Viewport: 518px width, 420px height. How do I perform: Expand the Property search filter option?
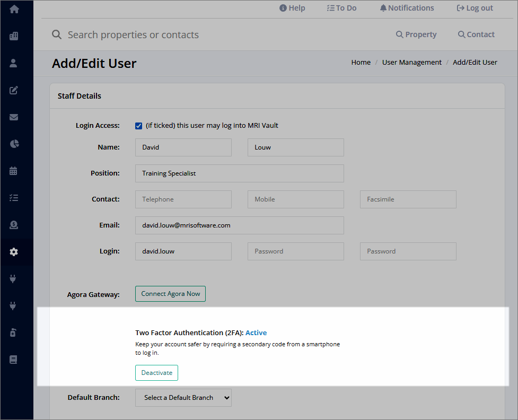coord(416,34)
